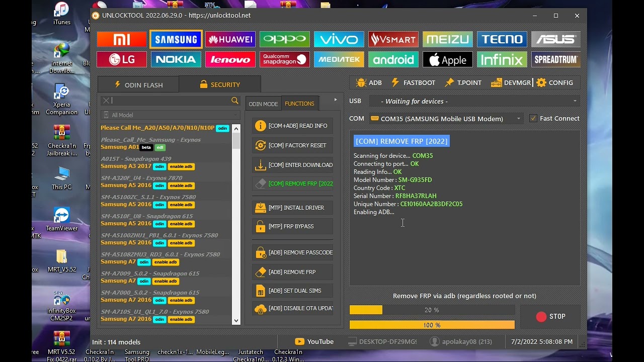Click the model search magnifier icon

point(235,101)
